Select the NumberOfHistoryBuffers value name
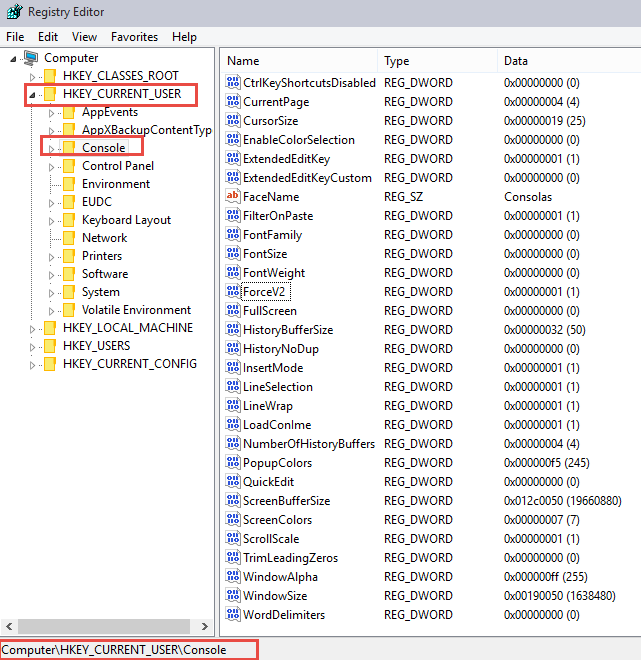The width and height of the screenshot is (641, 660). click(309, 444)
